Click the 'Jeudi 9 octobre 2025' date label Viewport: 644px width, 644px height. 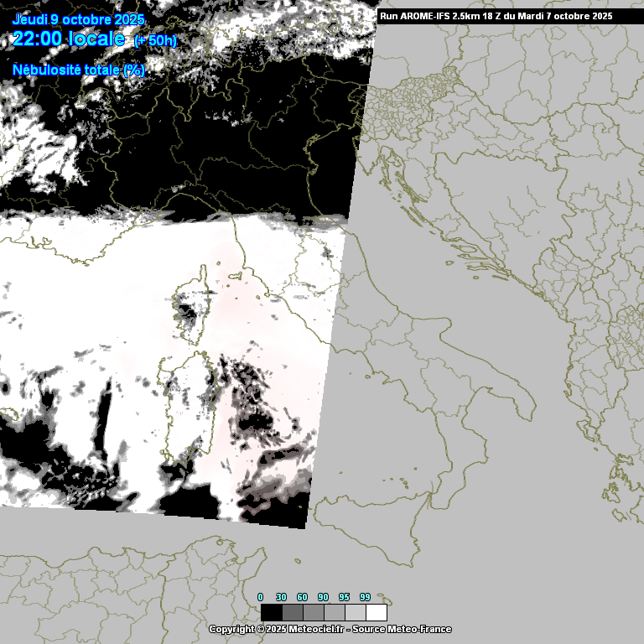79,20
